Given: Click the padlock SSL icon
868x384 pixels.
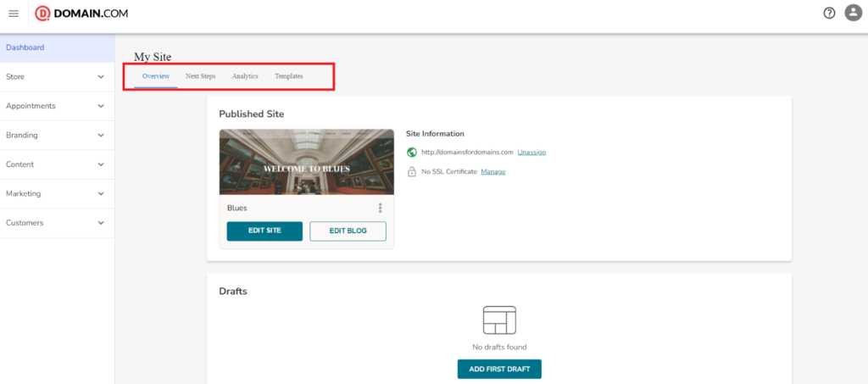Looking at the screenshot, I should point(411,172).
